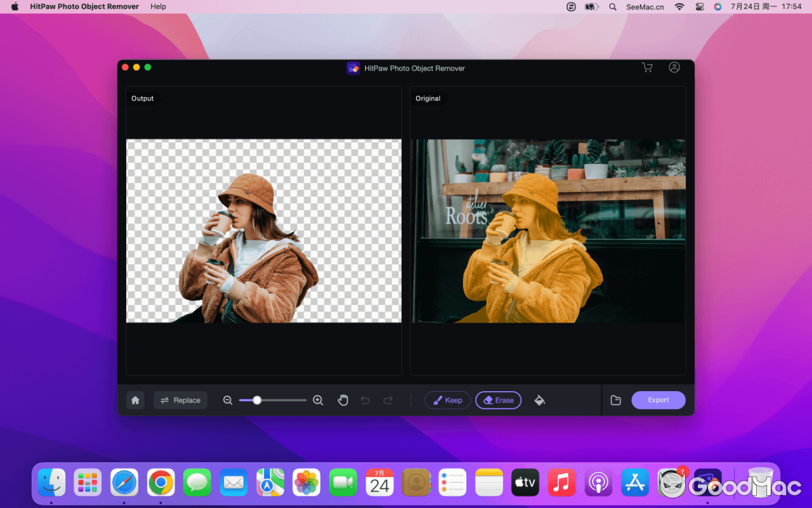The image size is (812, 508).
Task: Zoom in using the magnifier plus icon
Action: [x=318, y=400]
